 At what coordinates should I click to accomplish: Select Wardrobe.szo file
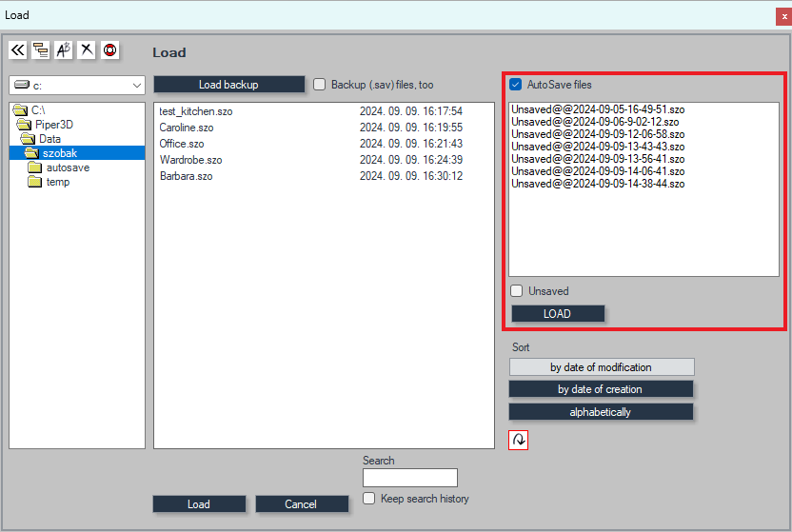[x=191, y=160]
